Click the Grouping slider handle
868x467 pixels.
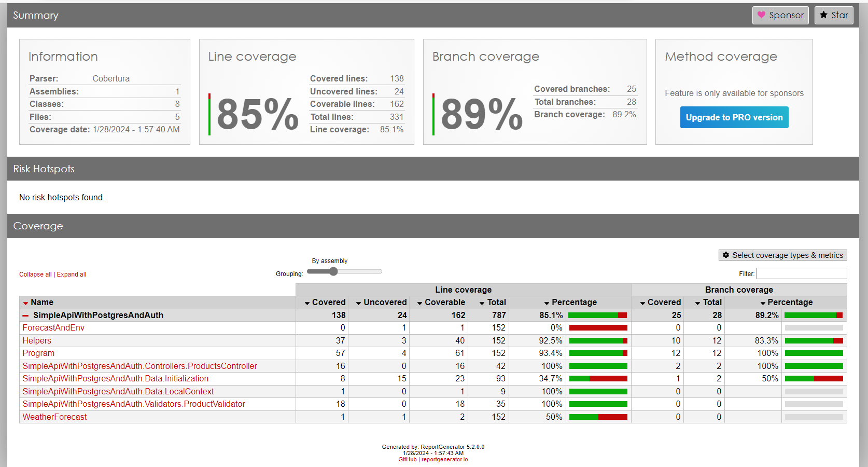pyautogui.click(x=333, y=271)
